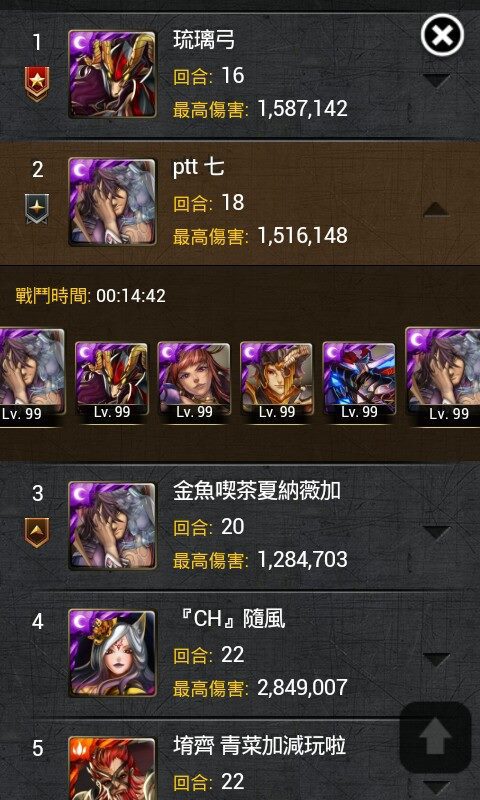Open rank 5 red-haired leader avatar
The width and height of the screenshot is (480, 800).
coord(112,768)
